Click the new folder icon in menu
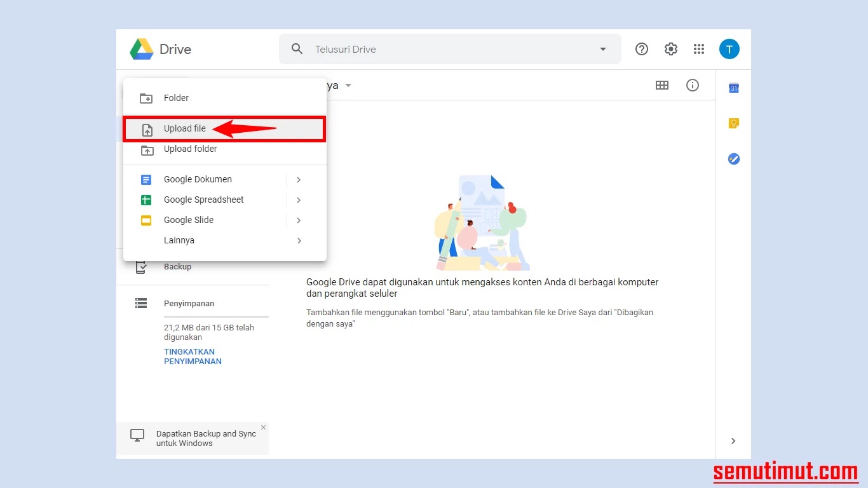868x488 pixels. [146, 98]
